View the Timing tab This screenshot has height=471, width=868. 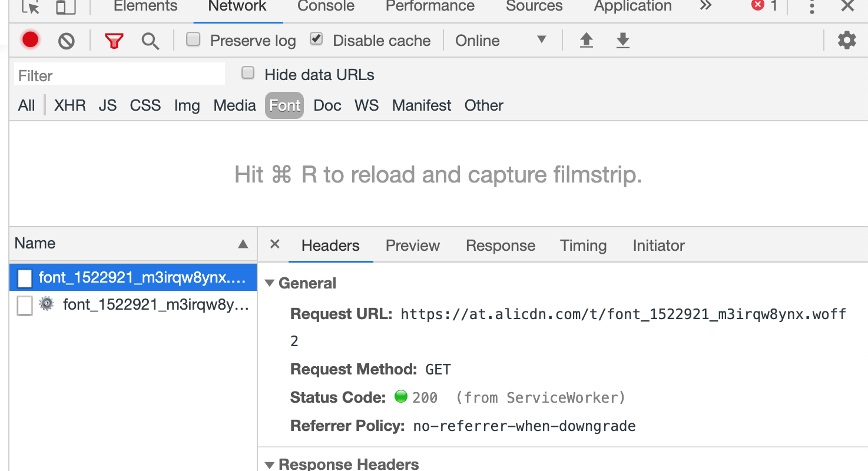[583, 246]
